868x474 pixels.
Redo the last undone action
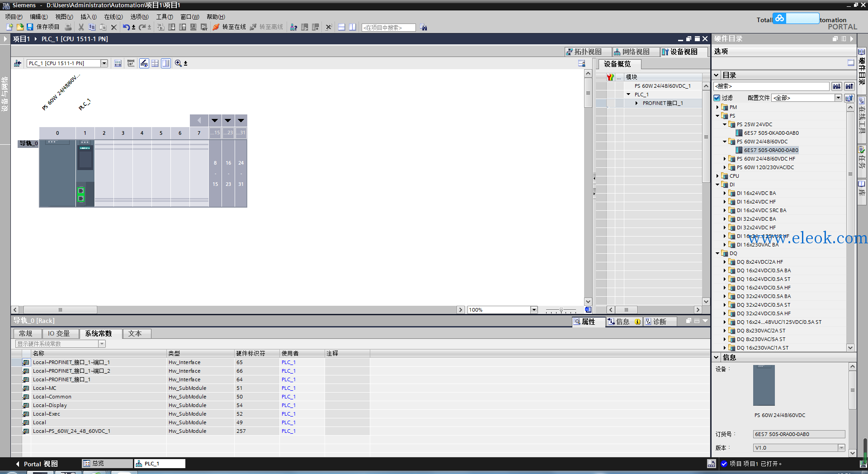coord(142,27)
